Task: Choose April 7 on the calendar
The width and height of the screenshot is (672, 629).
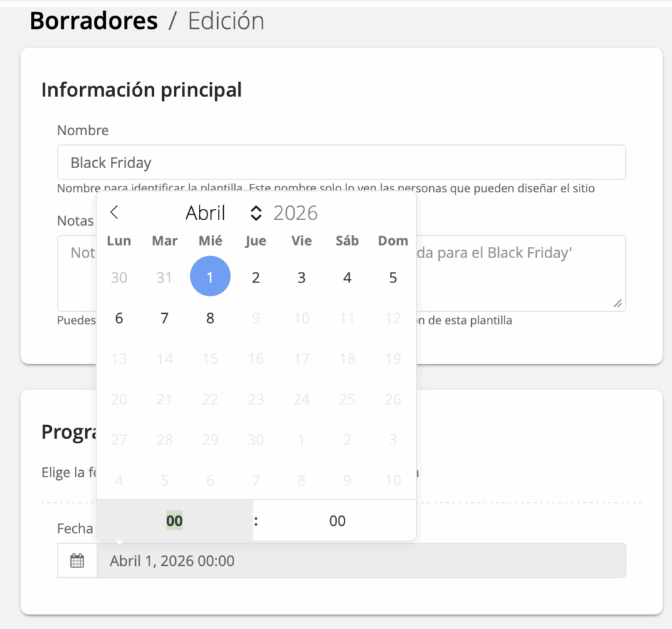Action: (x=165, y=318)
